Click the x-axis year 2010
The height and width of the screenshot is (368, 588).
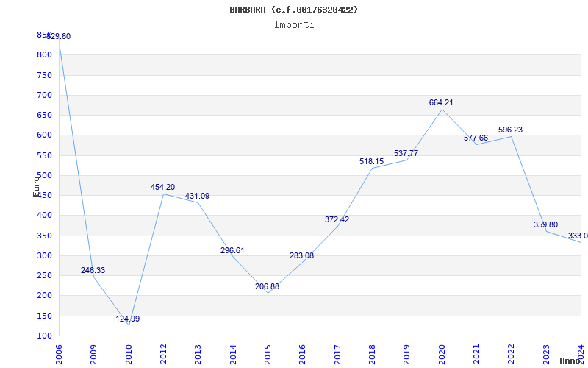pyautogui.click(x=129, y=355)
